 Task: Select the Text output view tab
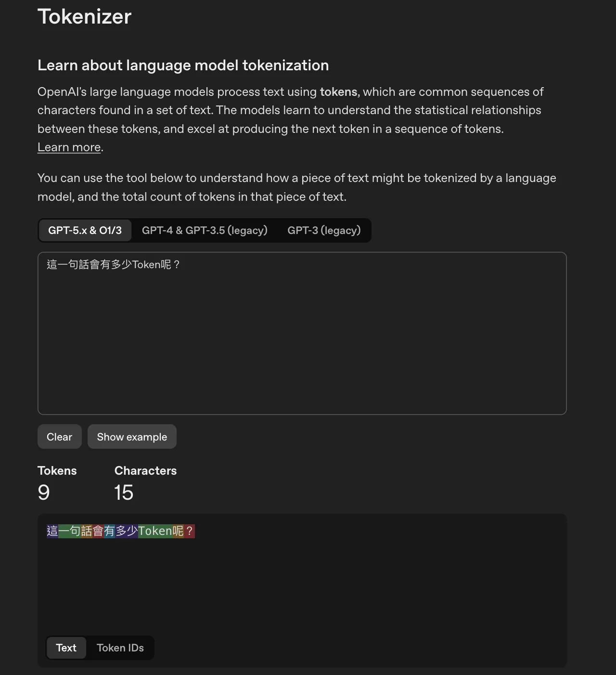click(x=66, y=648)
